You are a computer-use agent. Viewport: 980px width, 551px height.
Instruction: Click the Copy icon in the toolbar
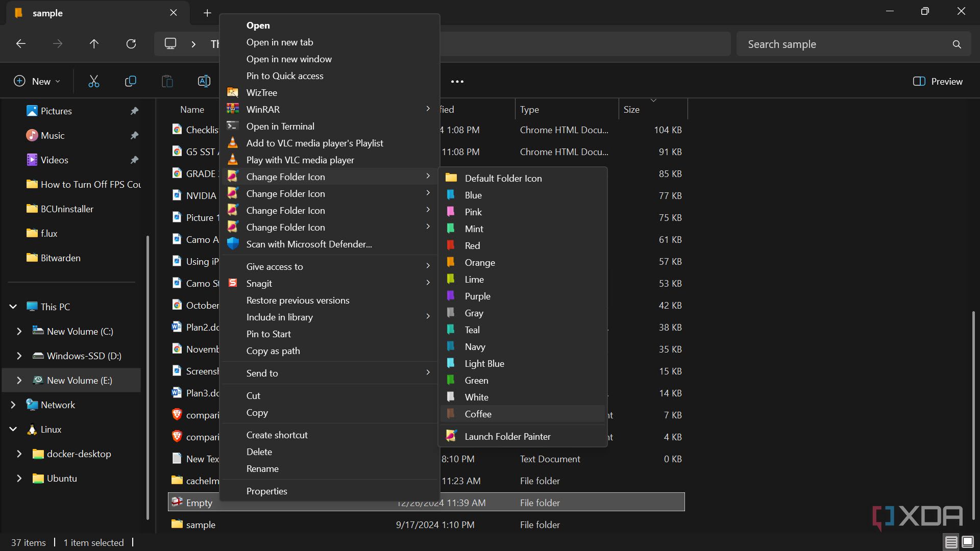pos(131,81)
